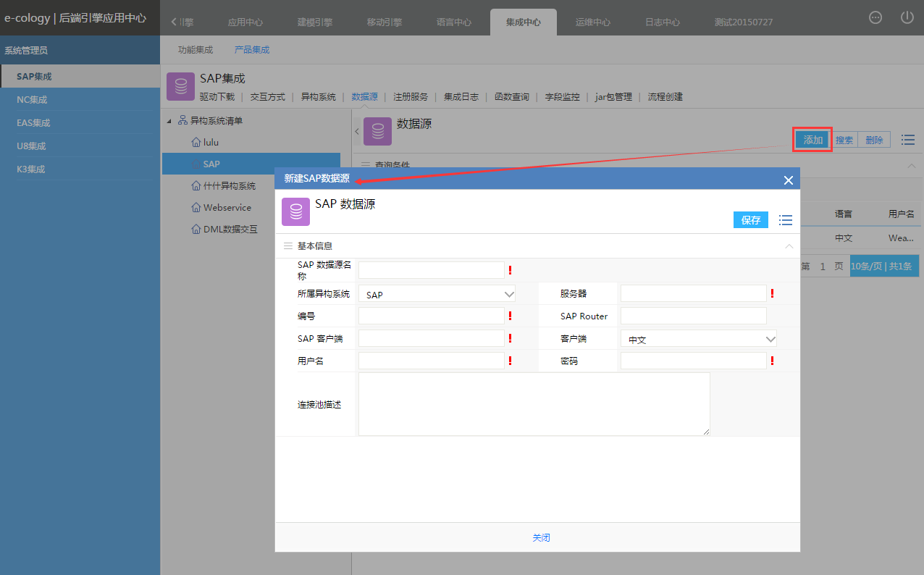924x575 pixels.
Task: Click the 连接池描述 text area
Action: pyautogui.click(x=534, y=404)
